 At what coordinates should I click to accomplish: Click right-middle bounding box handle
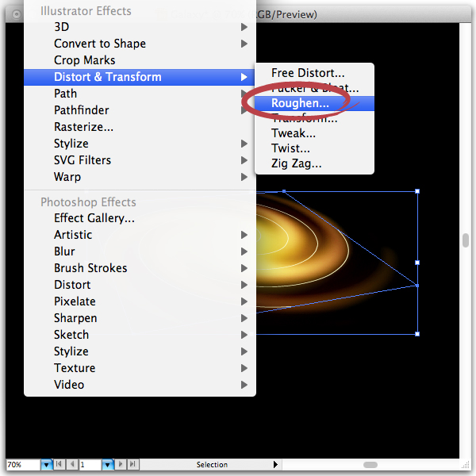click(417, 263)
